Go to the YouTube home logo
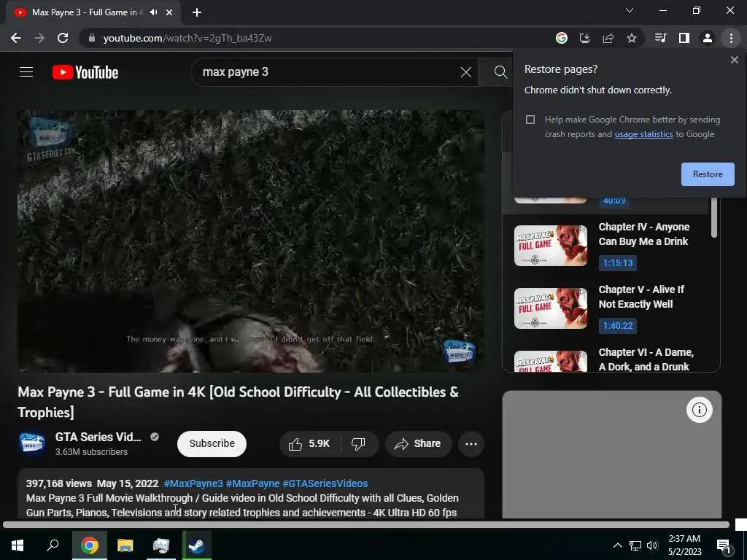 click(85, 72)
